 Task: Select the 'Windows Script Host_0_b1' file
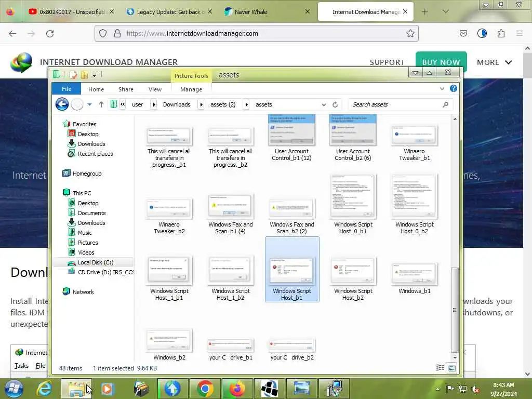(x=353, y=205)
